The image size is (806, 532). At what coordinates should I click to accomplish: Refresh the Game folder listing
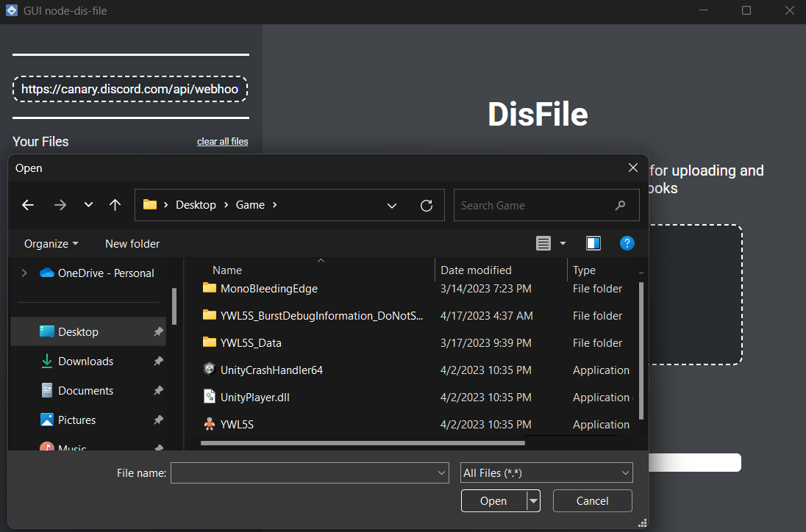[426, 206]
